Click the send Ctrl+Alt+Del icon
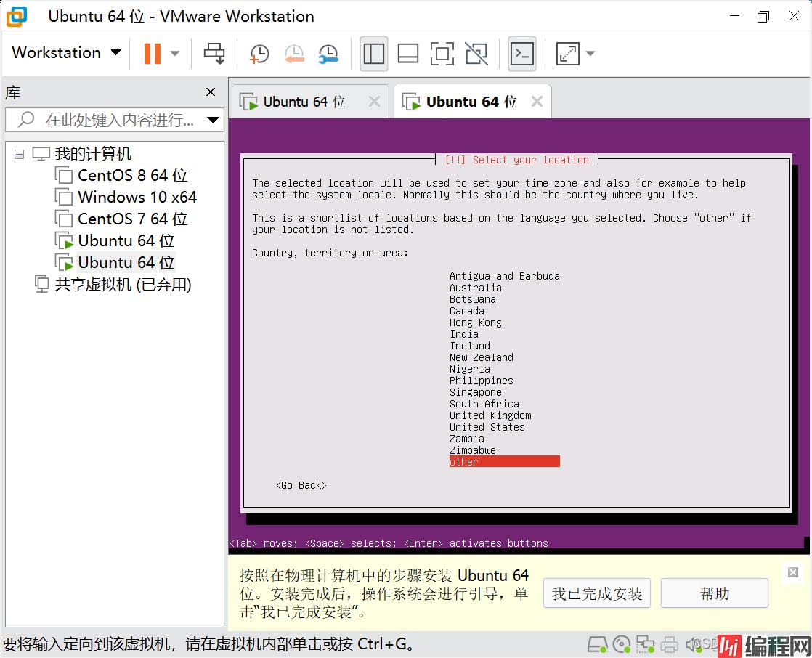 pos(214,53)
